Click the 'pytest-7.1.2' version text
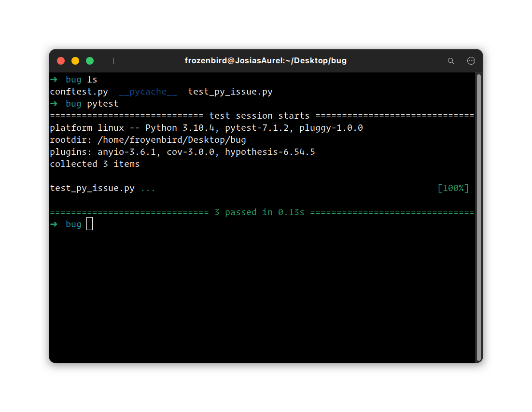This screenshot has height=412, width=532. click(x=257, y=128)
